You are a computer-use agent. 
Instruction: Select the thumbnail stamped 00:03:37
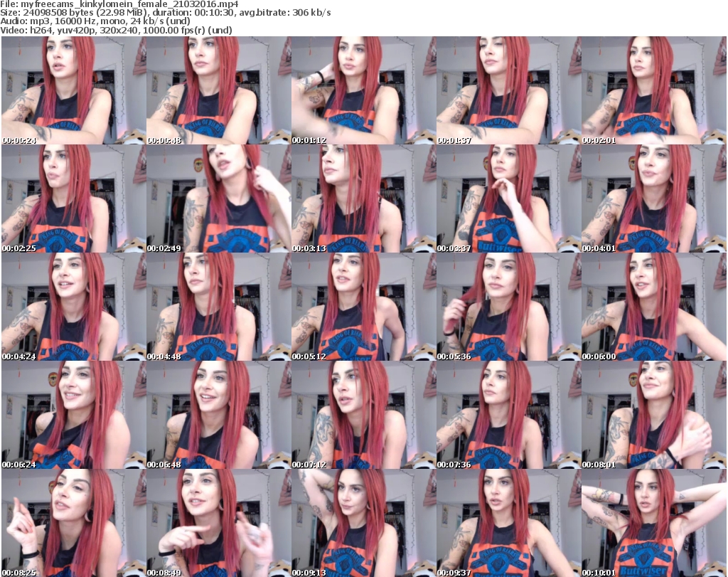pos(508,198)
